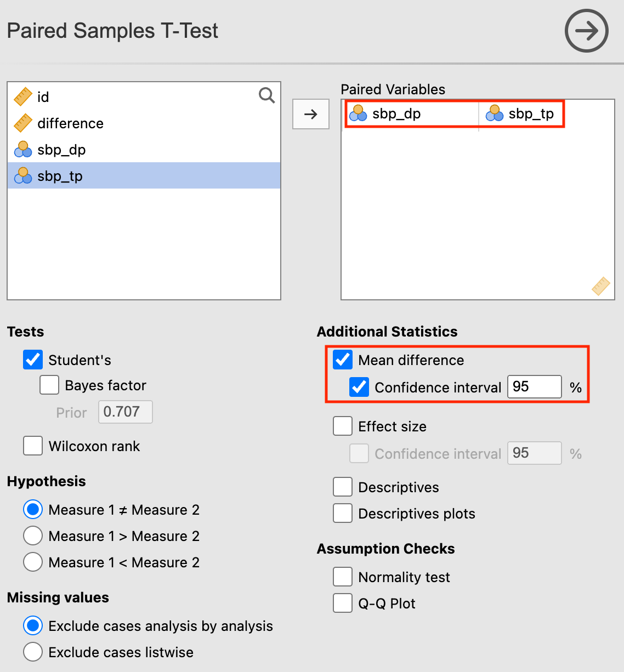Enable the Q-Q Plot checkbox
624x672 pixels.
pyautogui.click(x=343, y=603)
